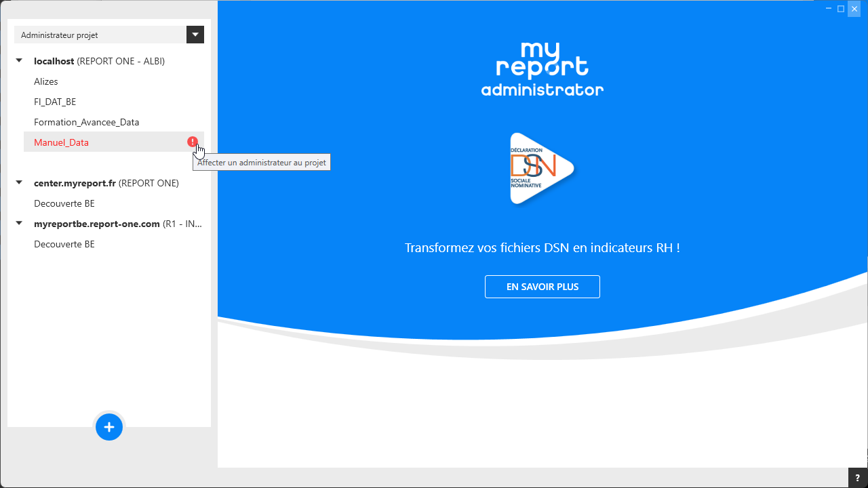Select the localhost (REPORT ONE - ALBI) server label

pyautogui.click(x=99, y=61)
